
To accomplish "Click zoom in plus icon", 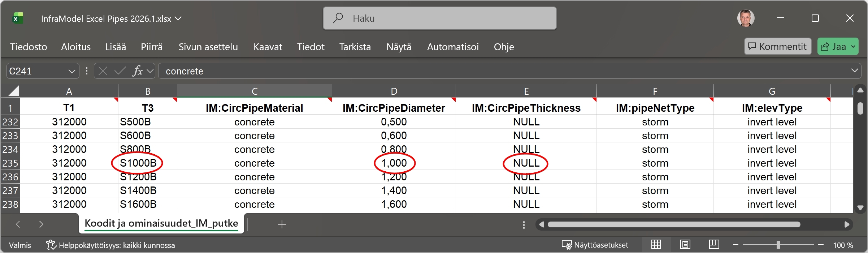I will click(821, 245).
